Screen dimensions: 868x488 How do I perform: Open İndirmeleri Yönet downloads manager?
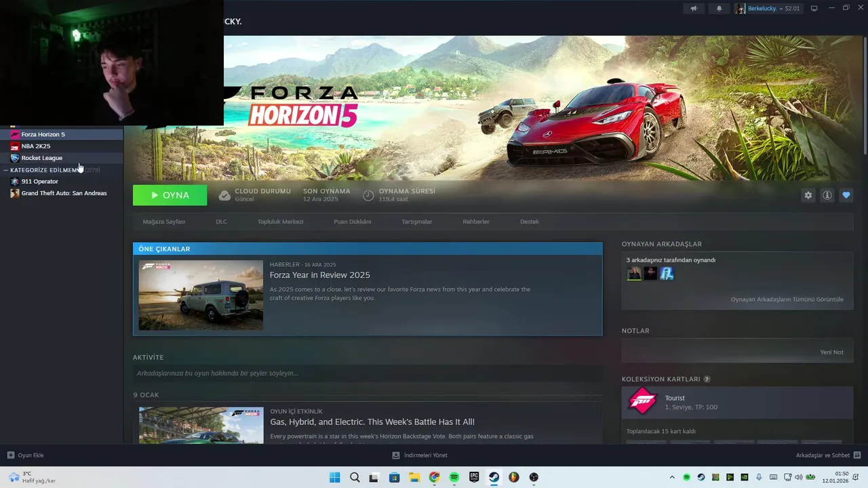click(420, 455)
